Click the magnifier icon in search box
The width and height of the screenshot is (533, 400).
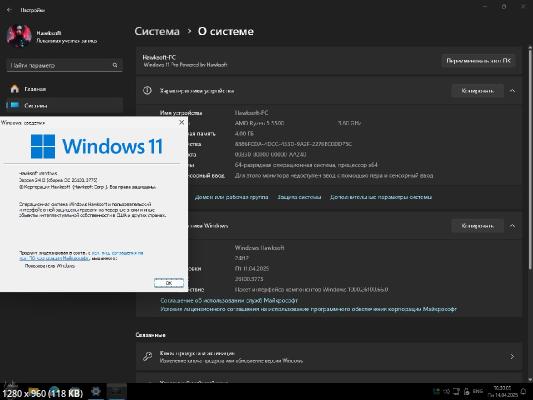point(115,65)
